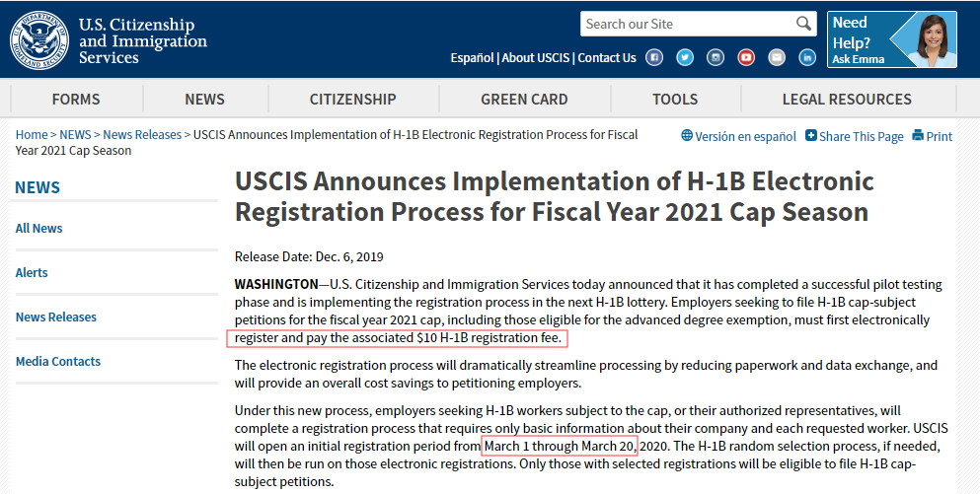Switch to Versión en español
Screen dimensions: 980x494
pos(738,136)
